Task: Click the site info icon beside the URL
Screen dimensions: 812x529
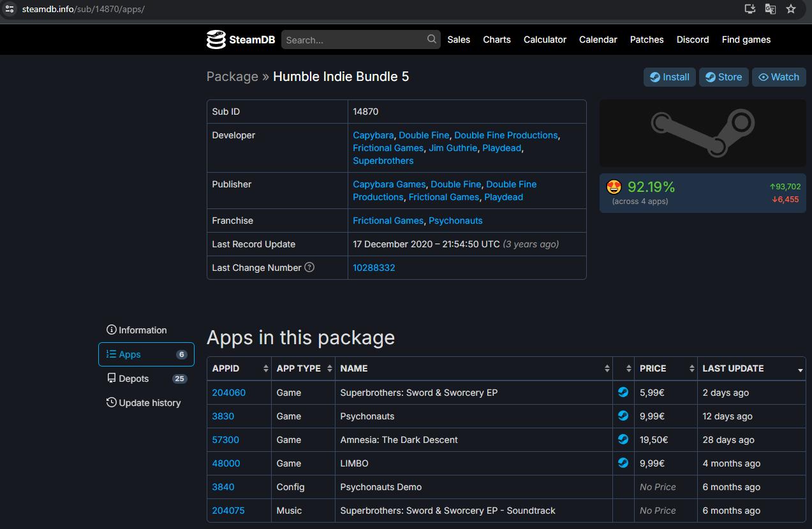Action: pos(10,9)
